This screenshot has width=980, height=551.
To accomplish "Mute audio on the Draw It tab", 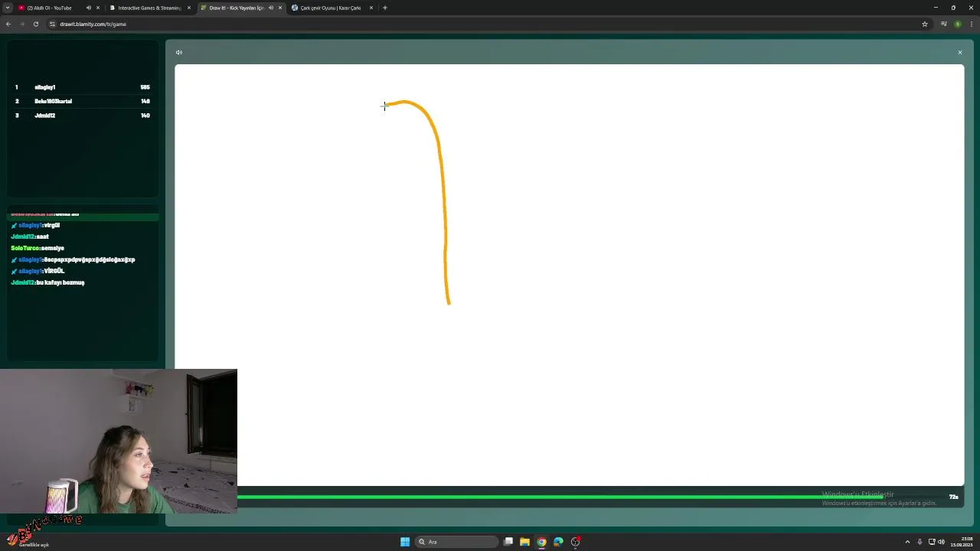I will click(x=270, y=8).
